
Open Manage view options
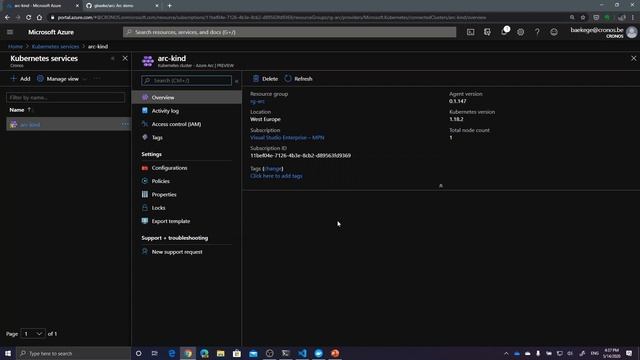58,79
